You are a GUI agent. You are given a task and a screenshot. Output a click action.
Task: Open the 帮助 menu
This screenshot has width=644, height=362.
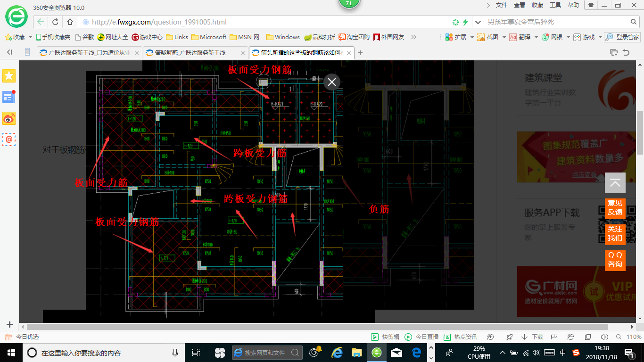pyautogui.click(x=573, y=5)
